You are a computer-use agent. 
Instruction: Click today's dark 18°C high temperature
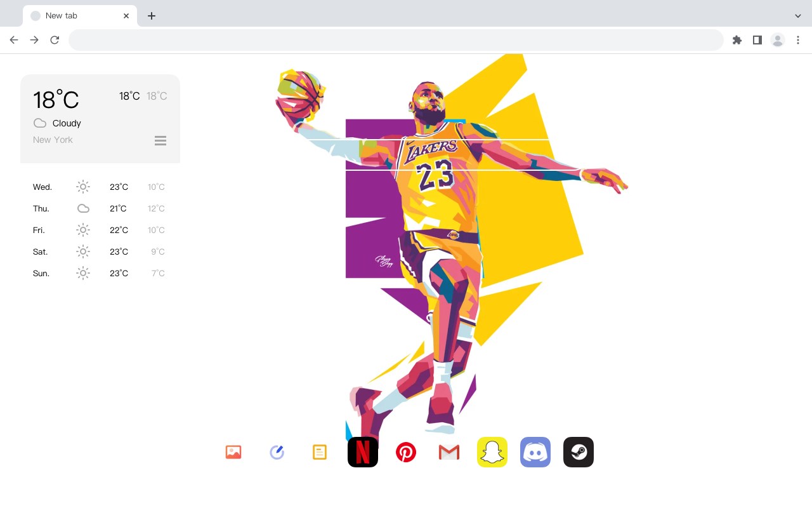pyautogui.click(x=129, y=96)
